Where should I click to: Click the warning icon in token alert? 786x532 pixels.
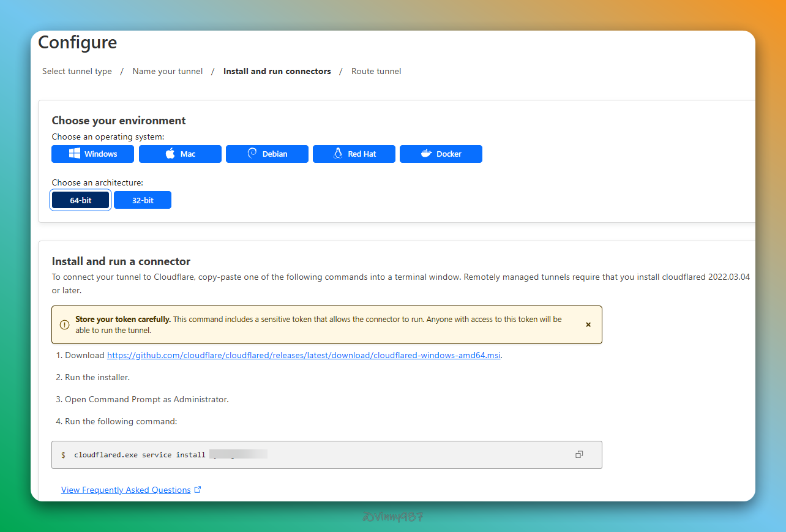pyautogui.click(x=64, y=324)
